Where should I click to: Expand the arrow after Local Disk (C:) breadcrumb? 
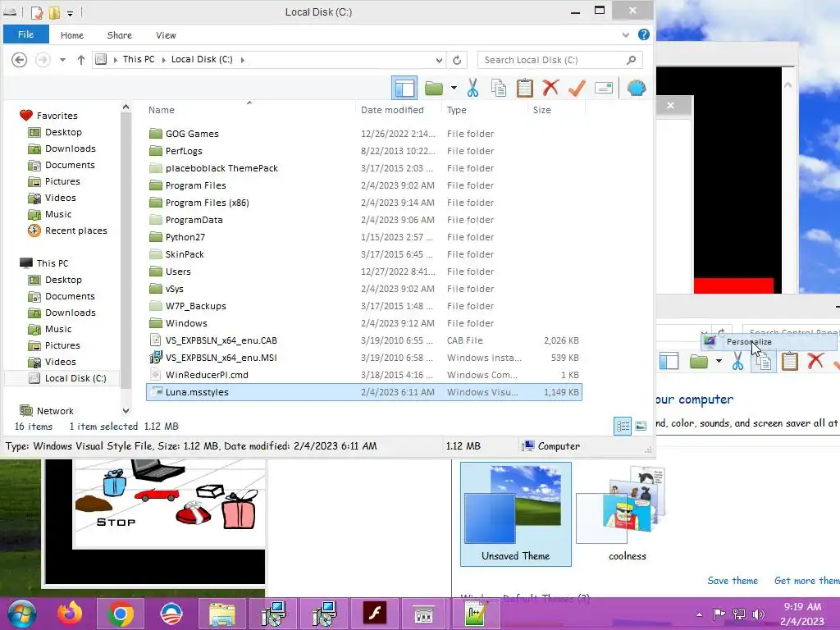coord(242,59)
